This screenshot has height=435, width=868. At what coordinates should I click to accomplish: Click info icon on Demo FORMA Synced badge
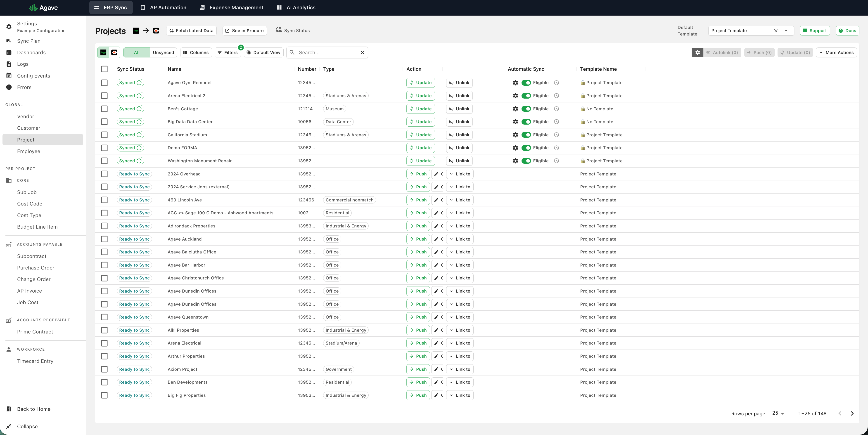click(139, 148)
